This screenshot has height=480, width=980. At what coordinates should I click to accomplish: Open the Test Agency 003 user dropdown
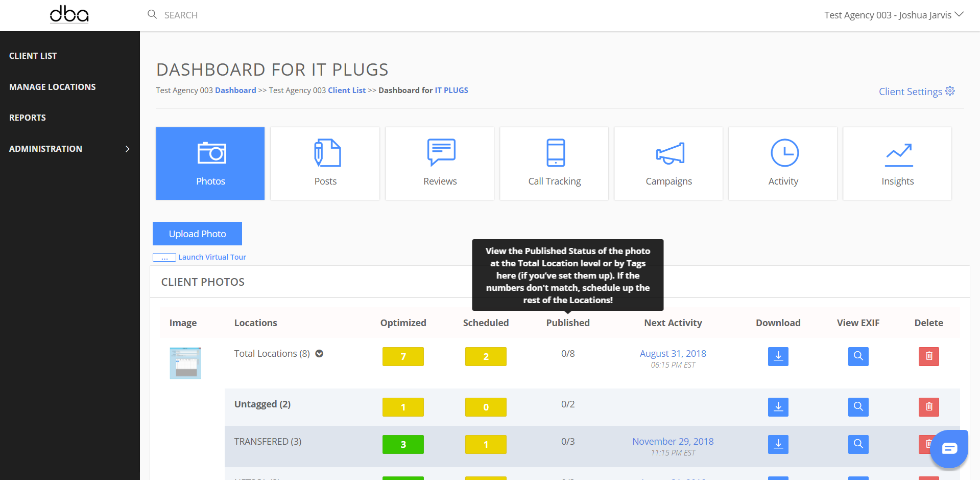[x=893, y=15]
